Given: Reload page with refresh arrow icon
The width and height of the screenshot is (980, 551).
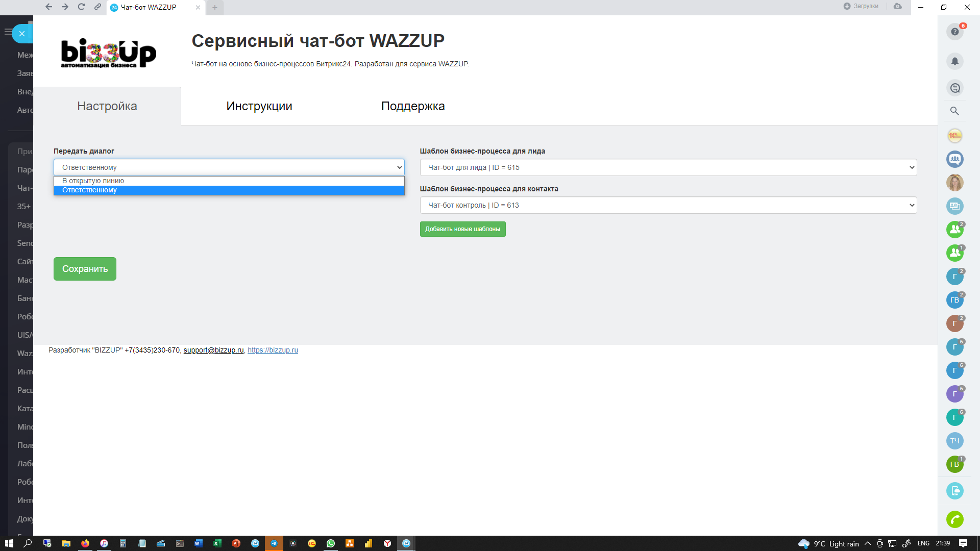Looking at the screenshot, I should [x=81, y=7].
